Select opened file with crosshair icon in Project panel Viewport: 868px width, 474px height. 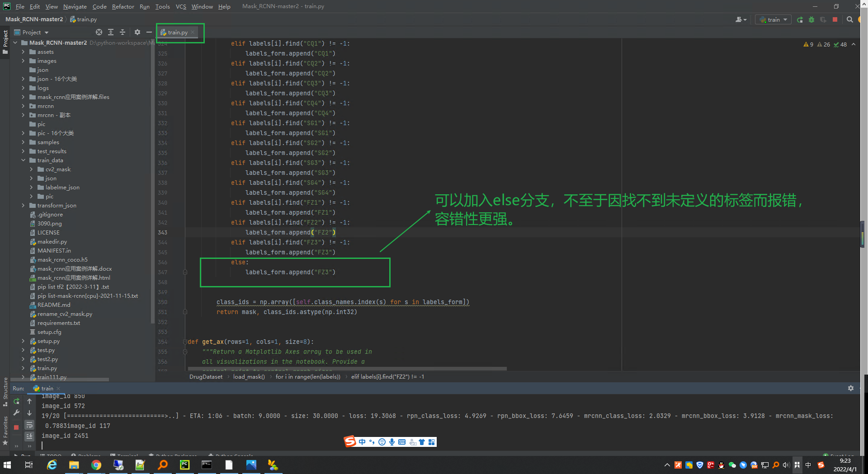99,32
